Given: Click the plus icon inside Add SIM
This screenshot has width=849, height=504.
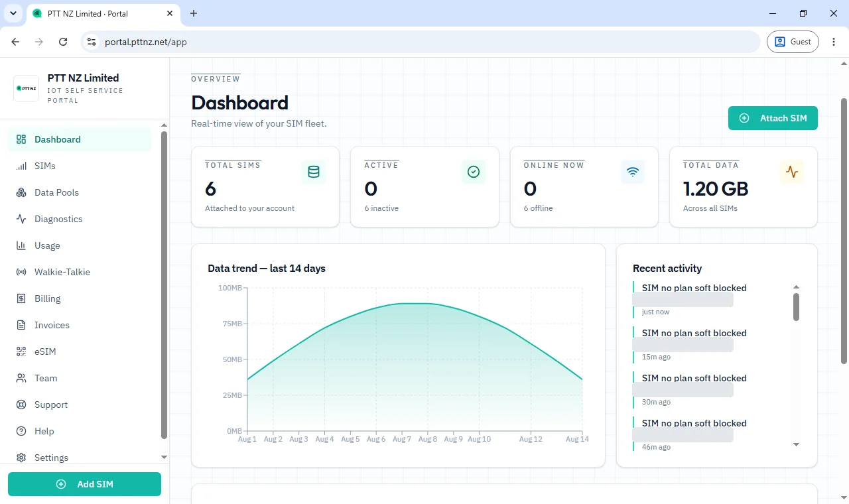Looking at the screenshot, I should tap(61, 484).
